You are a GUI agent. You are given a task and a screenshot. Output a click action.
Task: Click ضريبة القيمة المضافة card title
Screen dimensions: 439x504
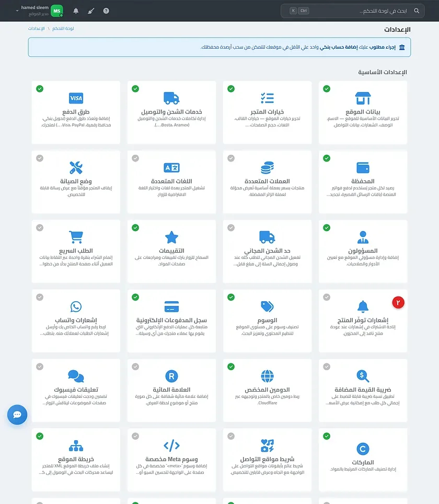pyautogui.click(x=363, y=390)
